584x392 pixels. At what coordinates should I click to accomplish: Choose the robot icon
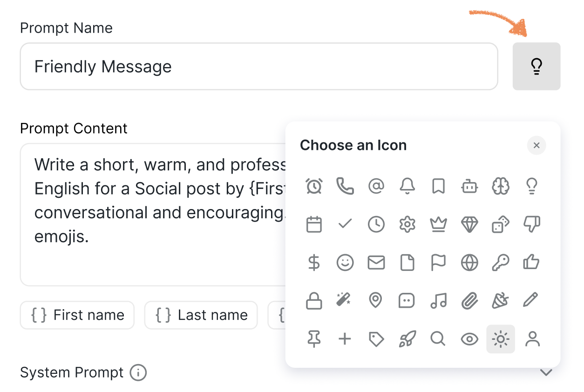click(x=469, y=187)
